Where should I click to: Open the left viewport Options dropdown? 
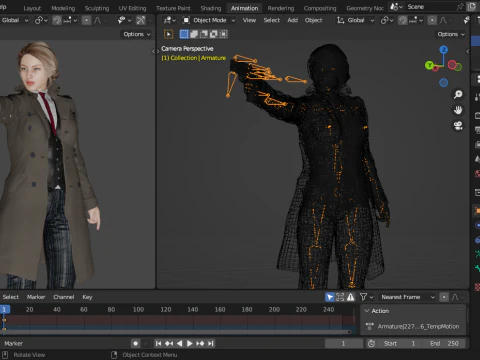pos(137,34)
